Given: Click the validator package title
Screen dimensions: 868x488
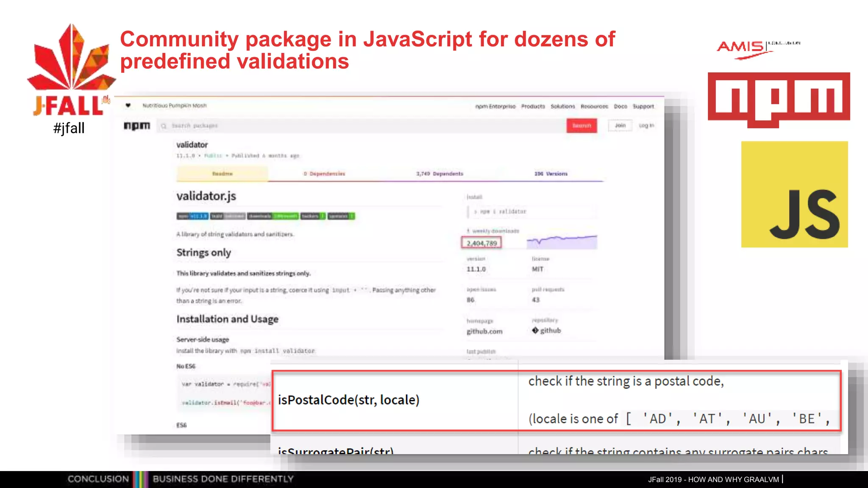Looking at the screenshot, I should click(x=192, y=145).
